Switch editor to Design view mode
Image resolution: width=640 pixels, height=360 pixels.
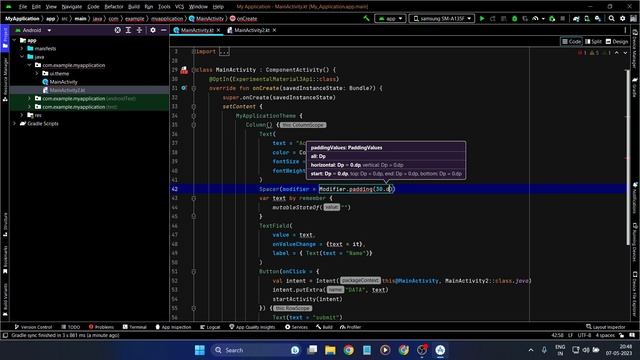617,42
